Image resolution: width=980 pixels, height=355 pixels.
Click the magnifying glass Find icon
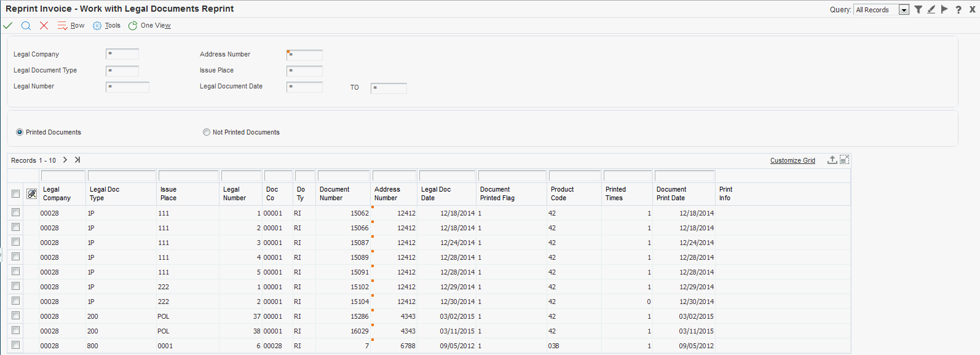tap(26, 26)
